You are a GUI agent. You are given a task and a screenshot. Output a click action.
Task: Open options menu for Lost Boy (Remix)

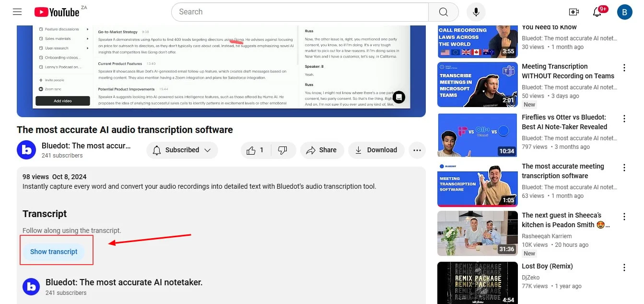624,268
